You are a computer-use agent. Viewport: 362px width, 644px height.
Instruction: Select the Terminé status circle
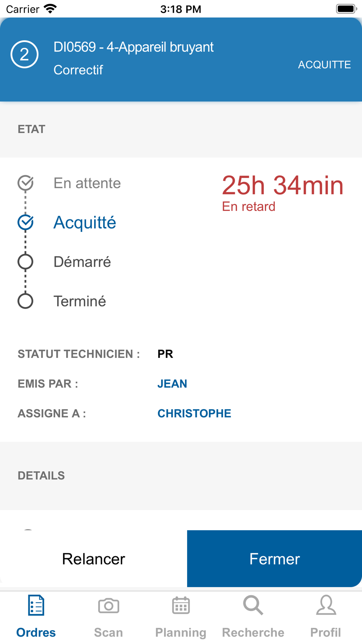tap(25, 301)
